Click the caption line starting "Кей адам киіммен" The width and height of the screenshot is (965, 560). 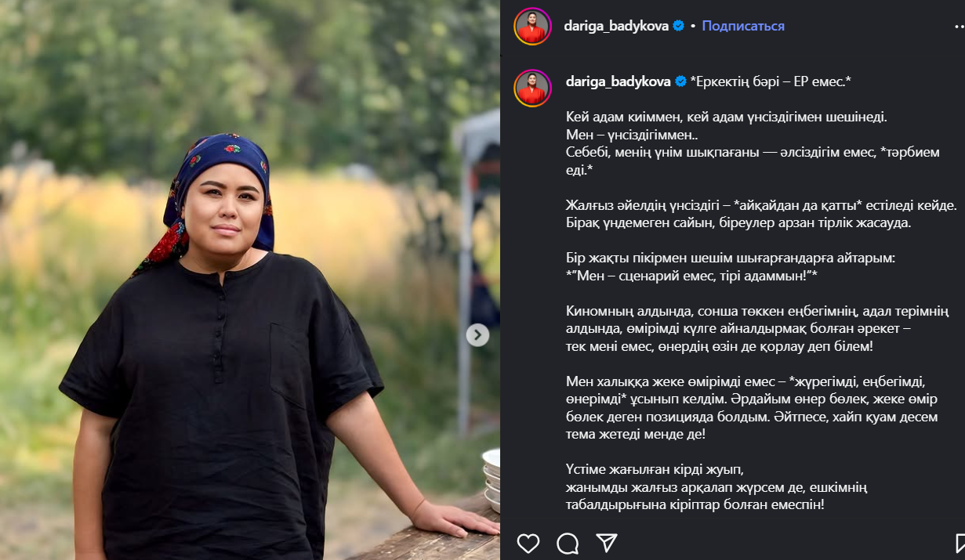[x=726, y=117]
